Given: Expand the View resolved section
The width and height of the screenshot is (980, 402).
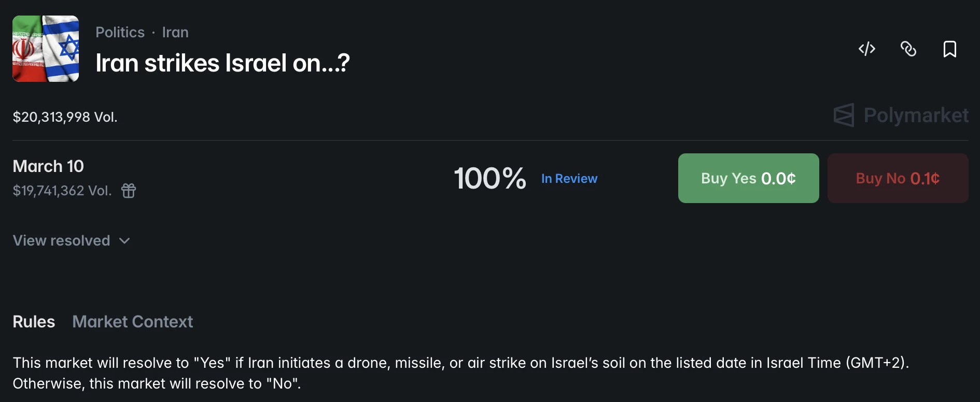Looking at the screenshot, I should [61, 240].
